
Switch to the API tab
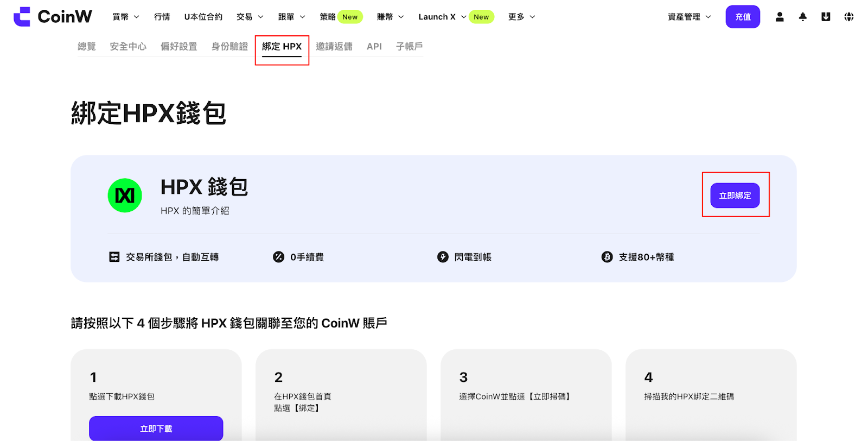tap(374, 47)
